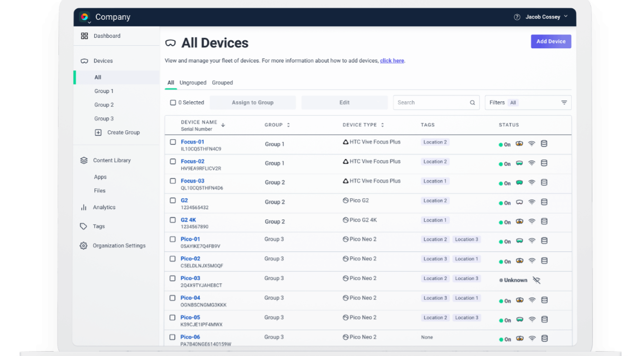Click storage database icon for Focus-01
Screen dimensions: 644x356
(x=544, y=144)
